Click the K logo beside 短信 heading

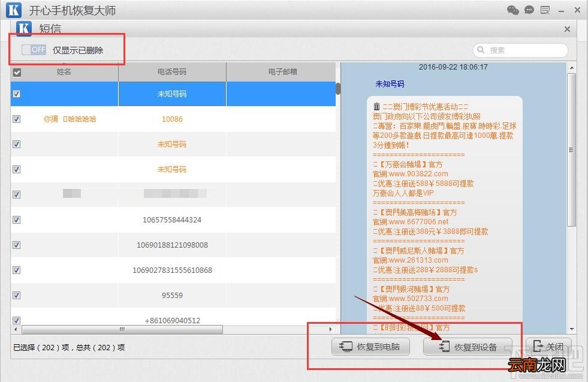click(x=23, y=28)
